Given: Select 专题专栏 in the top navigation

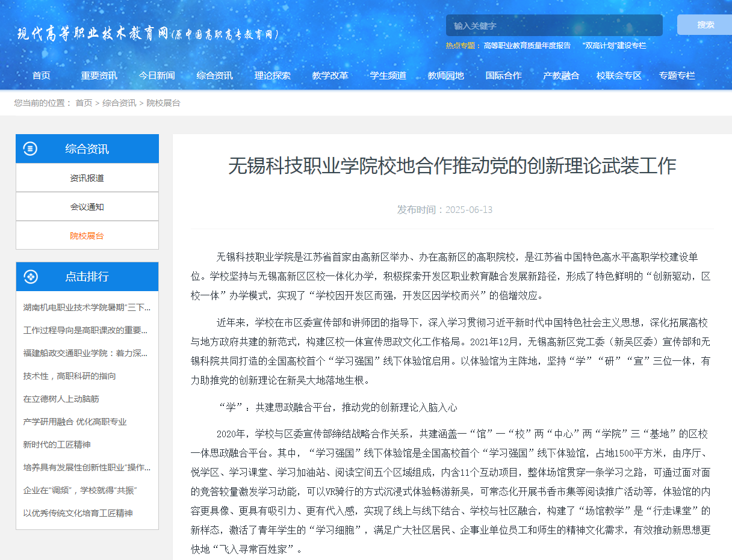Looking at the screenshot, I should coord(677,76).
